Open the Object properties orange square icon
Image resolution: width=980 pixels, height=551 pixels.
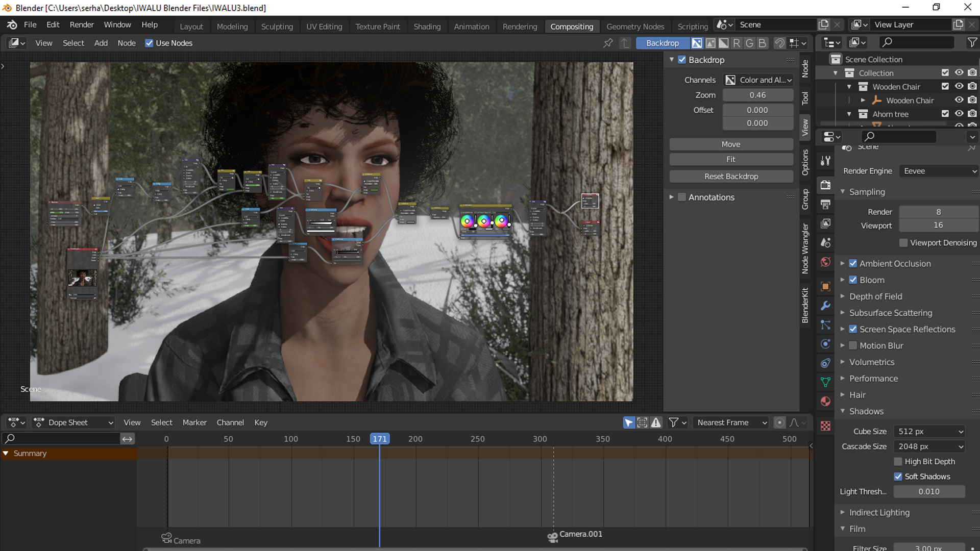pos(825,286)
